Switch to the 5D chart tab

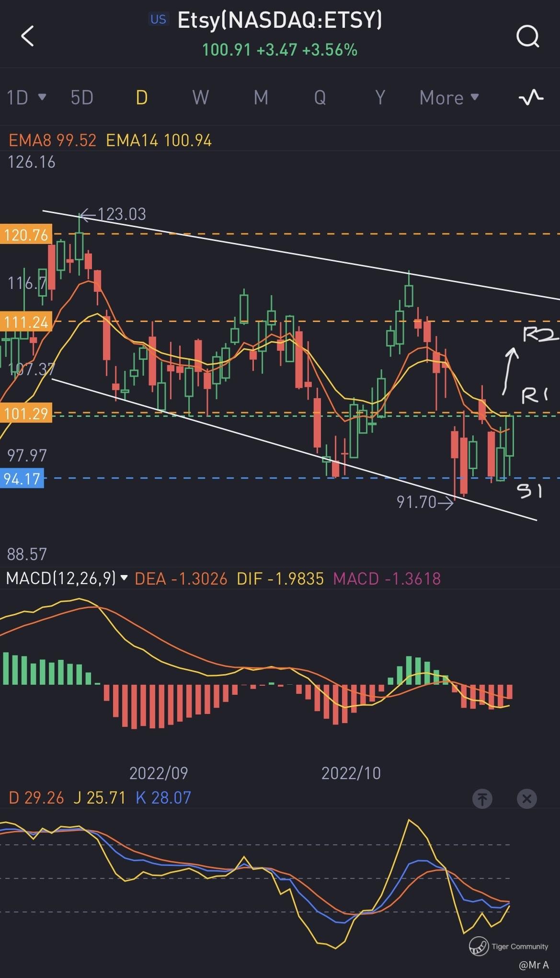coord(82,98)
